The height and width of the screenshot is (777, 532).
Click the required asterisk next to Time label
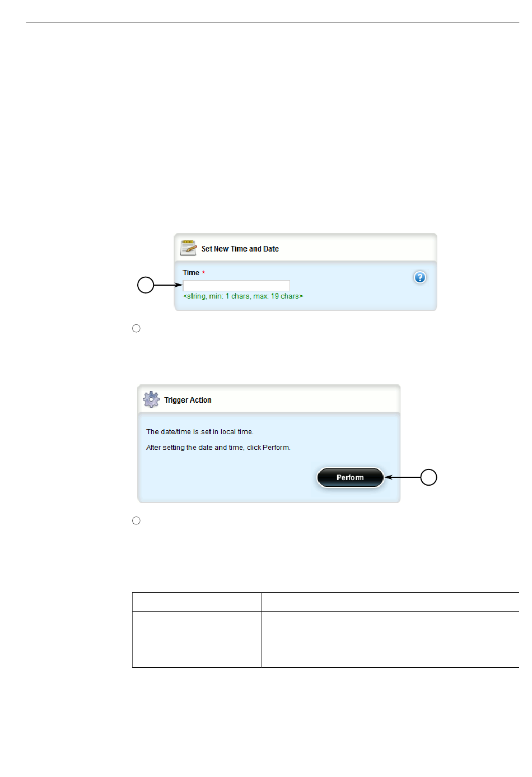coord(203,273)
